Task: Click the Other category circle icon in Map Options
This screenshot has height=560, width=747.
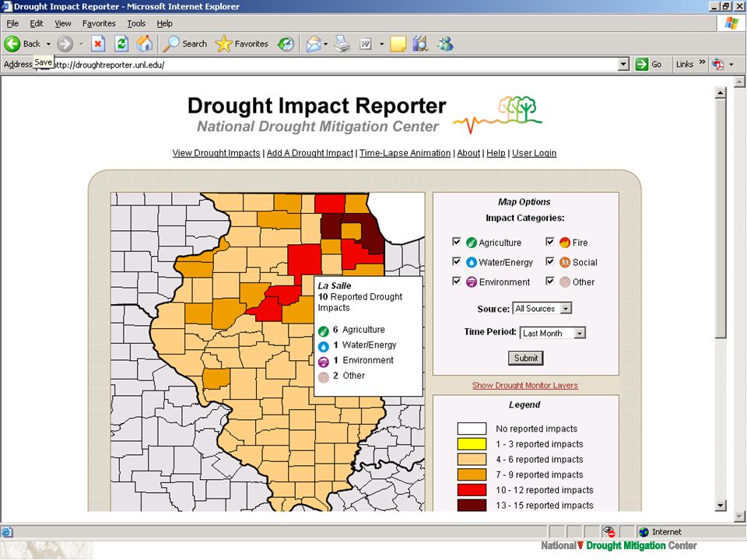Action: (x=565, y=282)
